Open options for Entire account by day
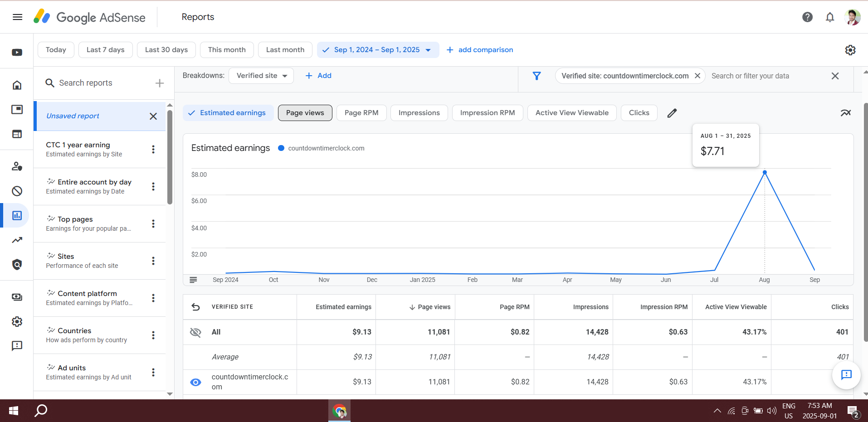The height and width of the screenshot is (422, 868). pyautogui.click(x=153, y=186)
